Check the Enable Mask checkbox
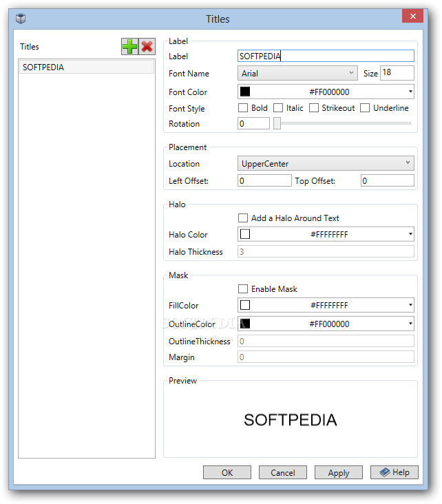 (x=243, y=289)
